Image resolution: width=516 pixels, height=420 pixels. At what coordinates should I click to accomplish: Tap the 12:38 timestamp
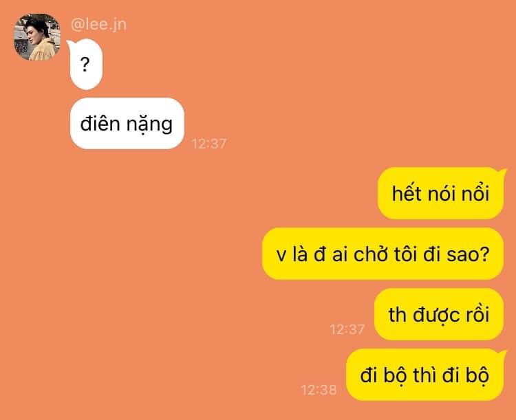coord(319,390)
